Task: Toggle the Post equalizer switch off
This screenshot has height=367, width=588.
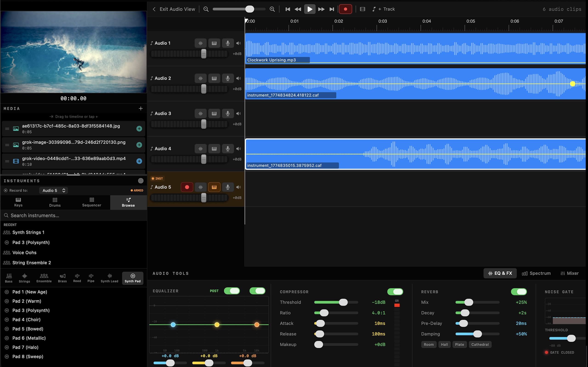Action: pyautogui.click(x=232, y=291)
